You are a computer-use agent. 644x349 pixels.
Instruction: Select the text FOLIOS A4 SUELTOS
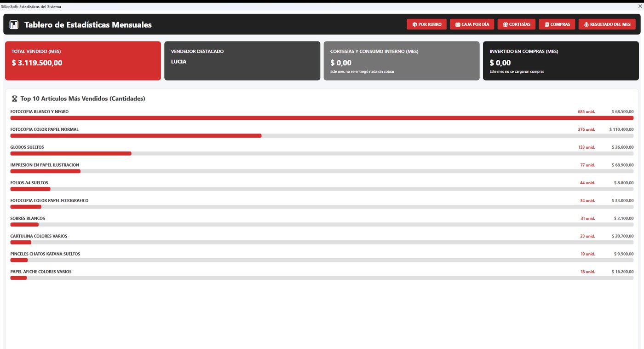coord(29,183)
